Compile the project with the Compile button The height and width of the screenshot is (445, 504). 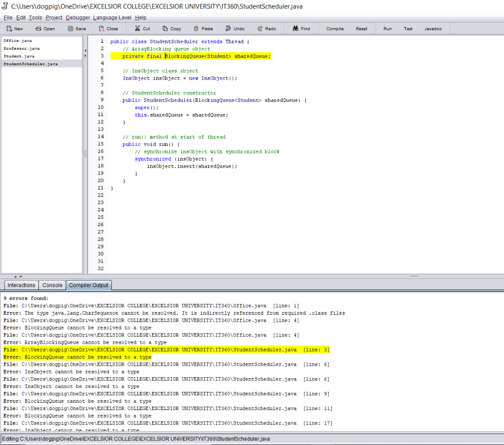coord(335,28)
